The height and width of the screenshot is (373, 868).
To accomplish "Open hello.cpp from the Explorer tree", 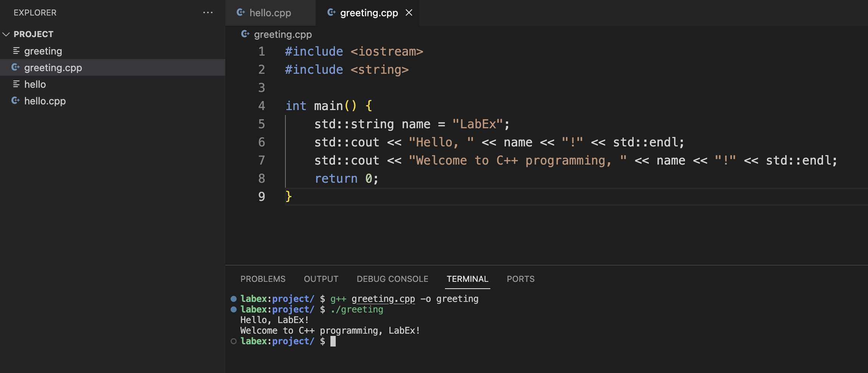I will (x=45, y=101).
